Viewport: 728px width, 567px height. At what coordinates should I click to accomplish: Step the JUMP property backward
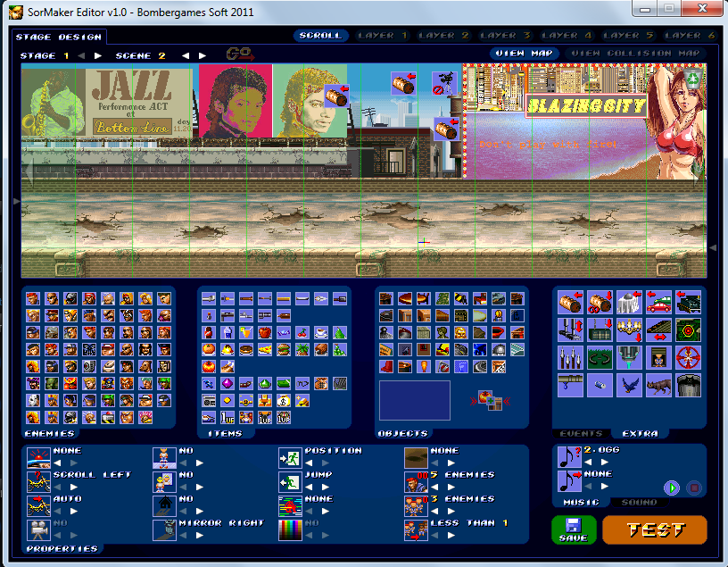point(309,487)
